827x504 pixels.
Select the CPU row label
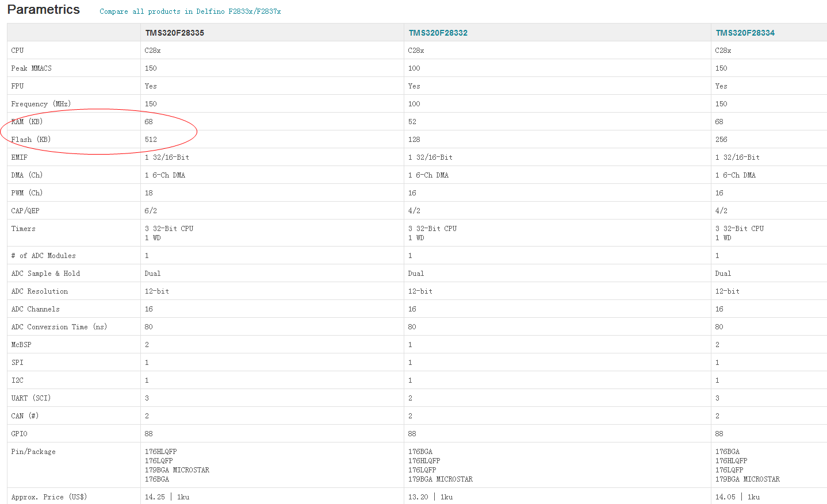[17, 51]
